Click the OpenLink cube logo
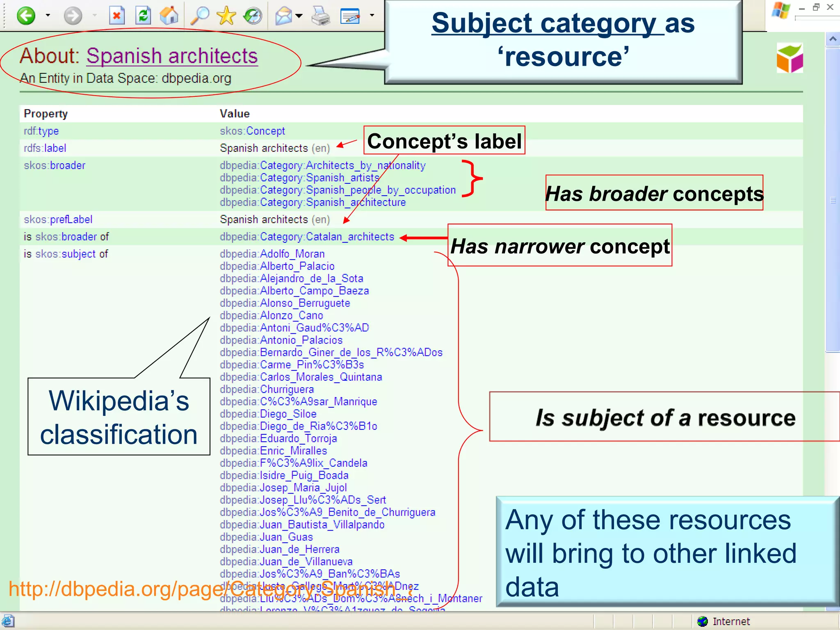840x630 pixels. [790, 58]
